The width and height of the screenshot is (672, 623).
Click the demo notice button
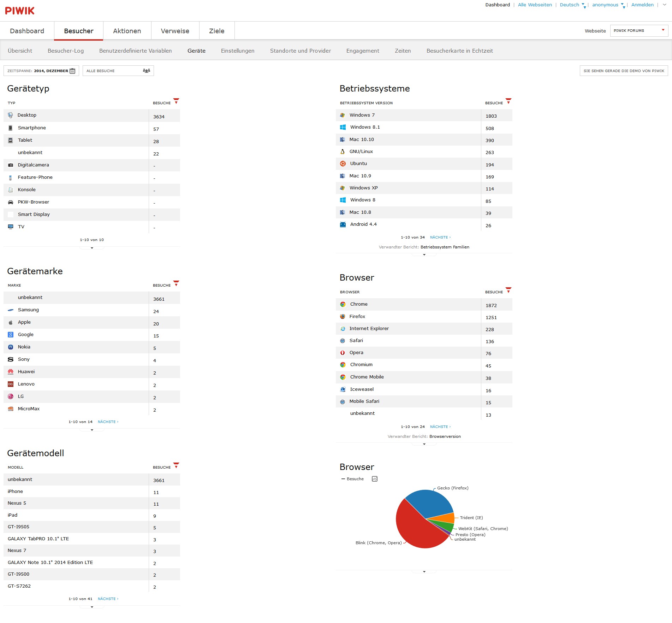click(624, 71)
